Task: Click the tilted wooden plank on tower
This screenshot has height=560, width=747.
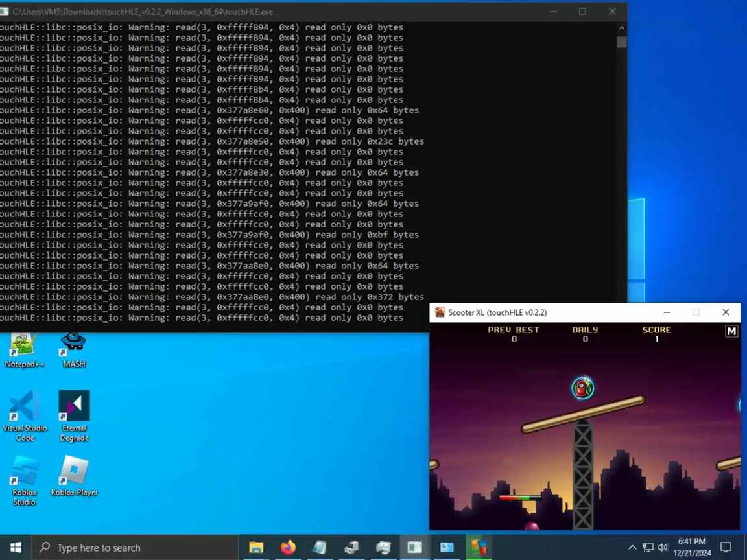Action: [583, 414]
